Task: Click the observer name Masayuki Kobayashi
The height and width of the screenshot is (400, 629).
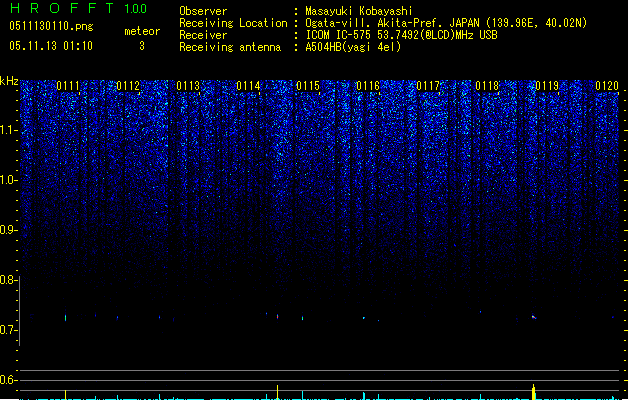Action: coord(359,11)
